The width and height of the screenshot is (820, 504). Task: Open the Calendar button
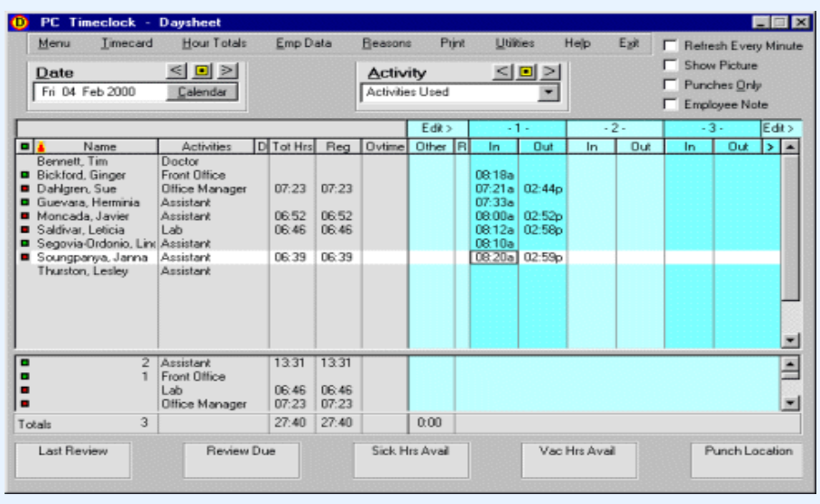202,92
